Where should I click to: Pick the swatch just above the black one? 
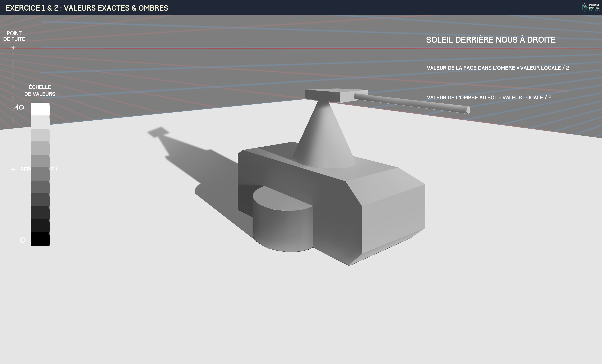click(40, 226)
